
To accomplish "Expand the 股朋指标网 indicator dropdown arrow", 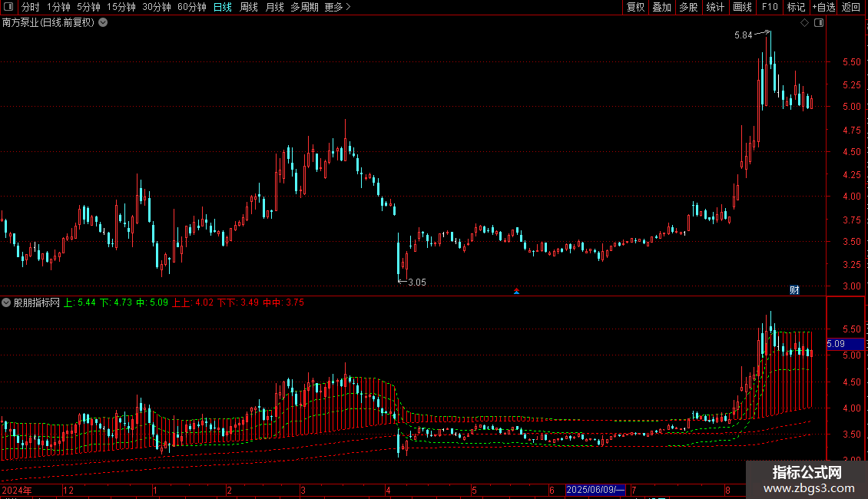I will [x=6, y=302].
